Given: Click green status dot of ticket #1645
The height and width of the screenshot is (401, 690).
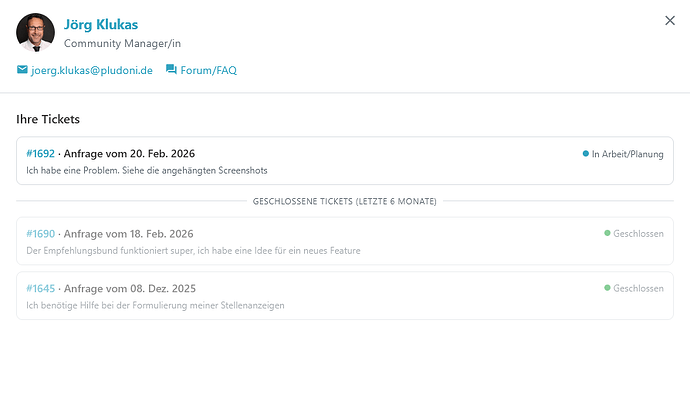Looking at the screenshot, I should pyautogui.click(x=607, y=288).
